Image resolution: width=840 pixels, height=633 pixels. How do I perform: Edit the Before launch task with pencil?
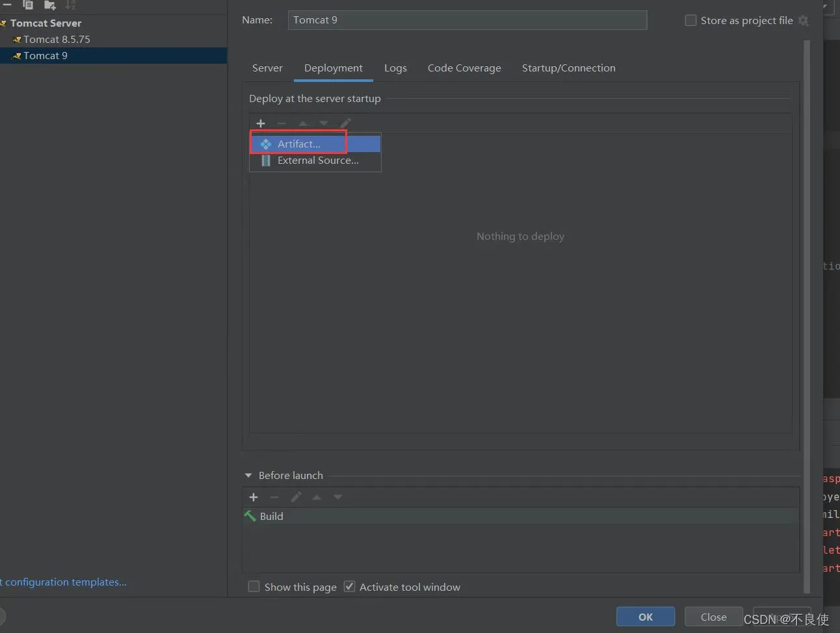[x=296, y=497]
